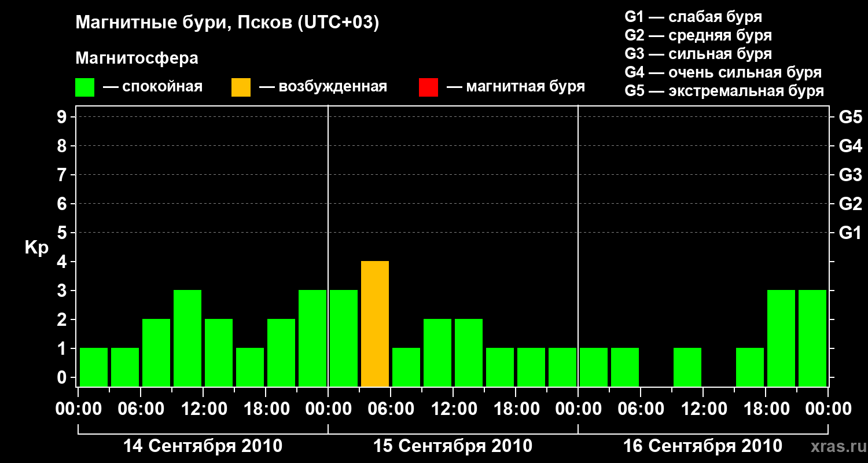Click the 'G2 — средняя буря' legend line

[x=698, y=35]
